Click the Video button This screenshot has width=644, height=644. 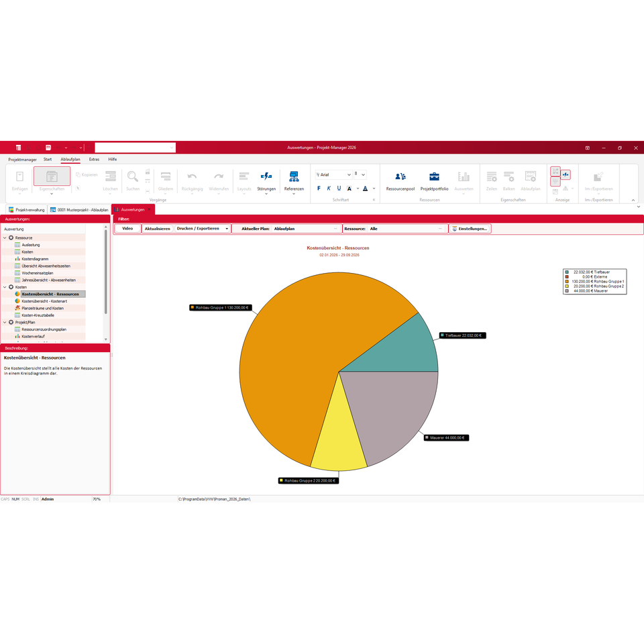[127, 229]
